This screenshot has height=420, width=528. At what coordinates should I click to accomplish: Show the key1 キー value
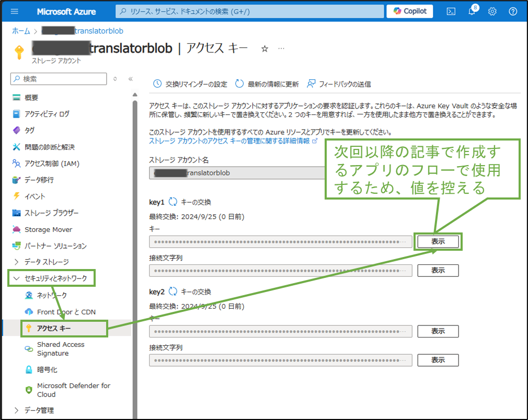tap(438, 242)
